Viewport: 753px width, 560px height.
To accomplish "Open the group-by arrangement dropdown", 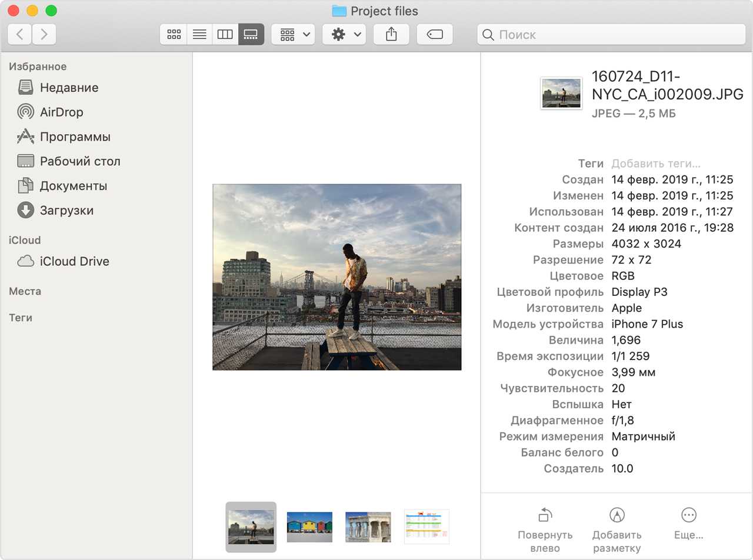I will 294,35.
